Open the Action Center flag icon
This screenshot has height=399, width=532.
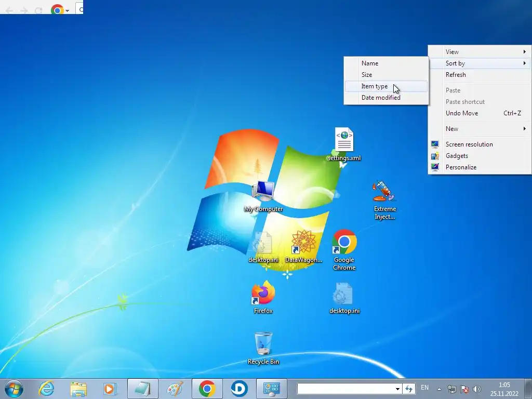pos(464,389)
